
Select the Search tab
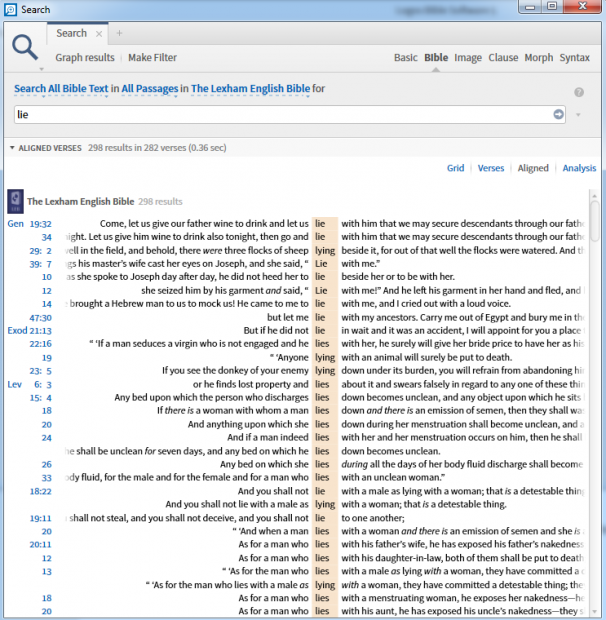click(71, 33)
